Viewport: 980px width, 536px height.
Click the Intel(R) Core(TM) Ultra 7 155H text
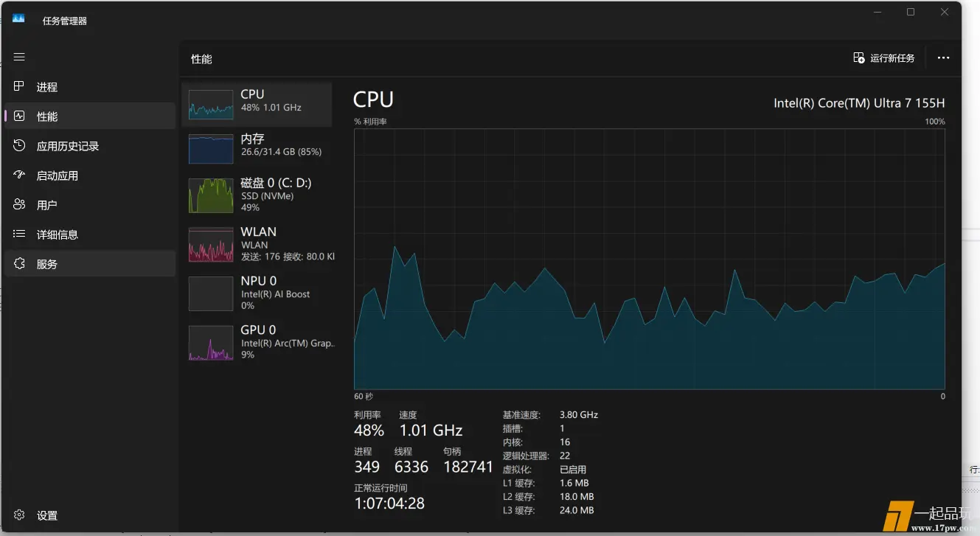(x=859, y=103)
